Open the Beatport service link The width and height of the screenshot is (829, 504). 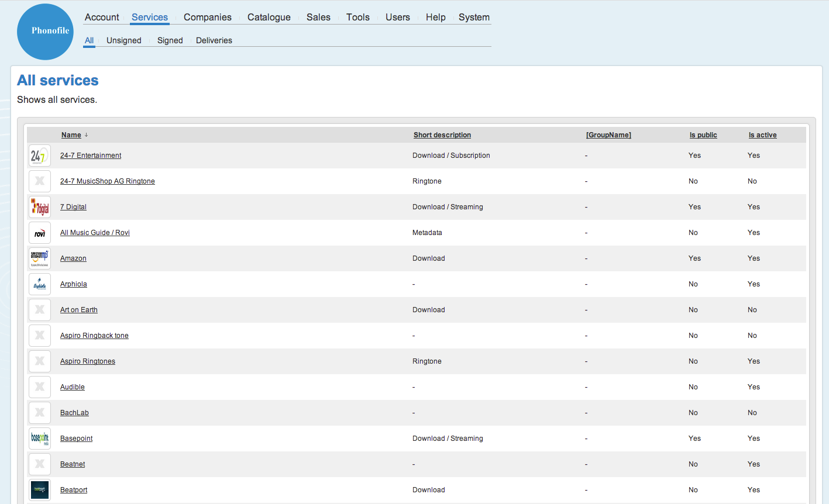[x=74, y=490]
